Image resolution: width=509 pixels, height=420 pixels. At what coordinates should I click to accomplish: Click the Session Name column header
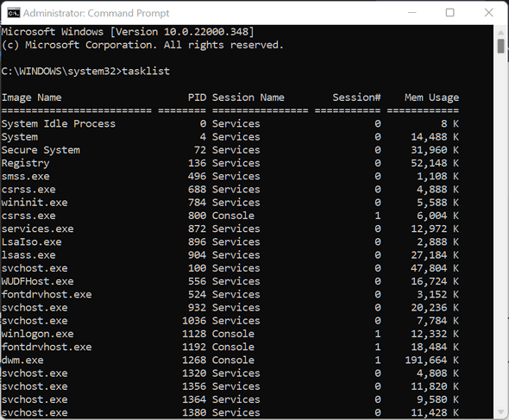point(248,97)
